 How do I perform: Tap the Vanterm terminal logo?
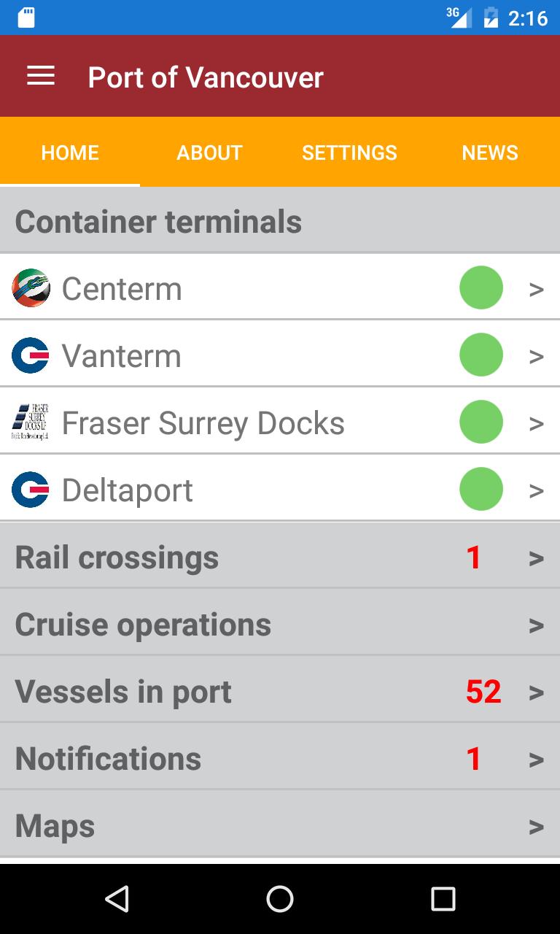click(31, 355)
